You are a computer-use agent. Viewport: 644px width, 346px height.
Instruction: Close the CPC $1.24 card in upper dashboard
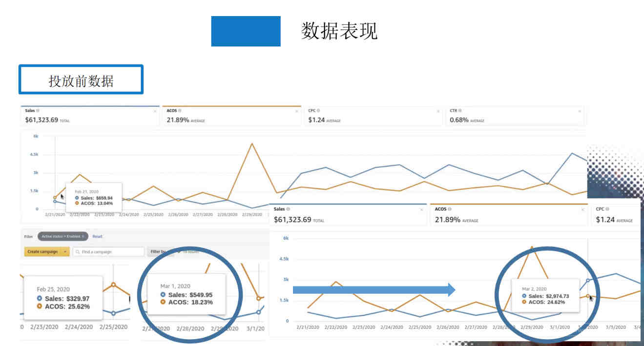click(438, 111)
